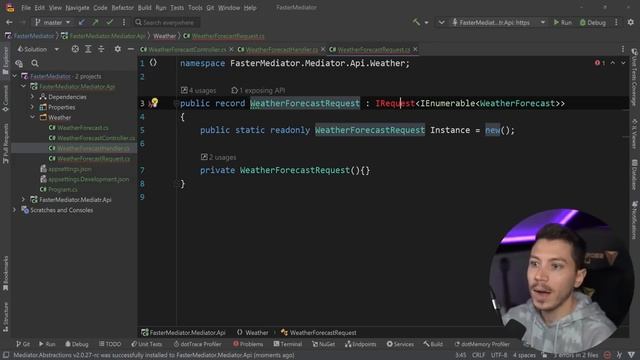640x360 pixels.
Task: Hide the Solution panel with minus icon
Action: pyautogui.click(x=131, y=49)
